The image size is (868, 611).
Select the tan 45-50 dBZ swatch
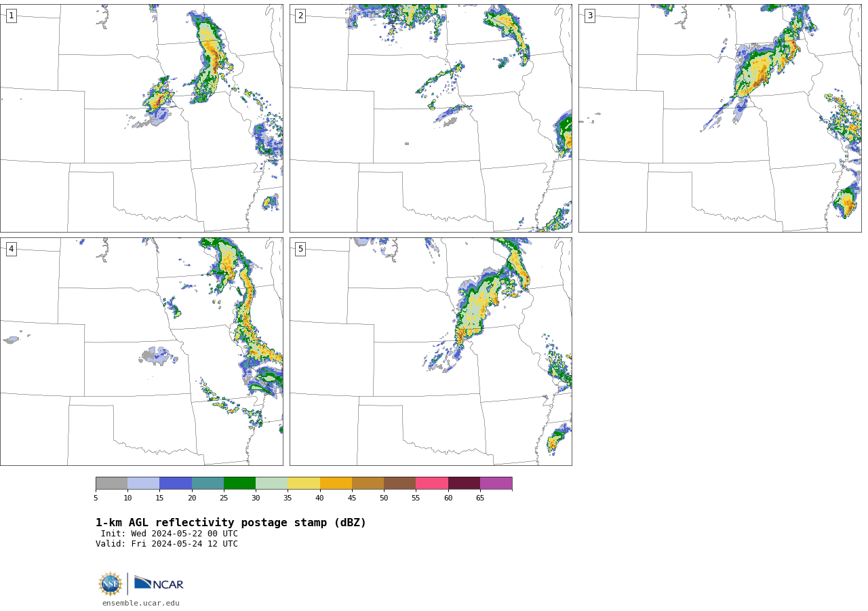click(x=368, y=484)
